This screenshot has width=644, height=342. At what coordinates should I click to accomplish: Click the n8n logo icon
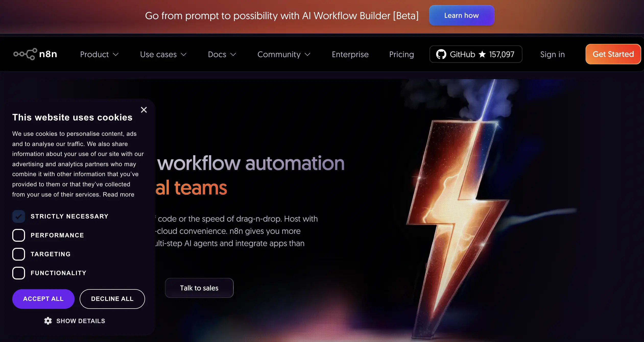coord(26,54)
